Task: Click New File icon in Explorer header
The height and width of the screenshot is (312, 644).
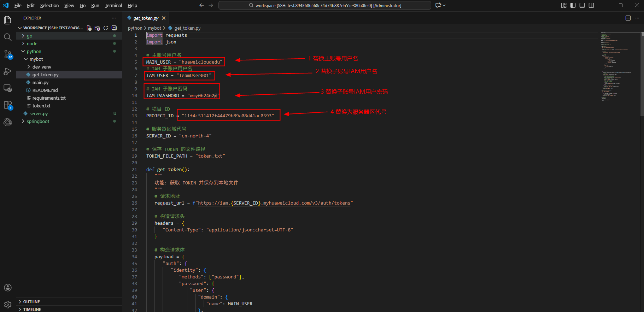Action: point(89,28)
